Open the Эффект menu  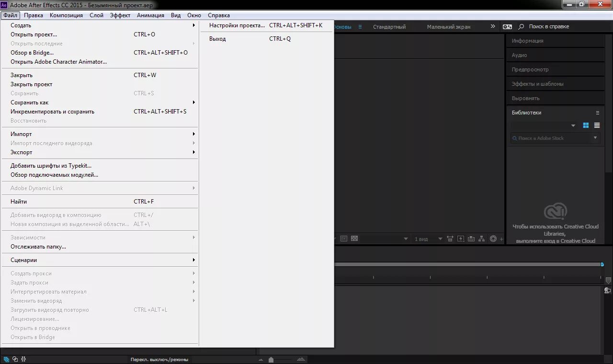[120, 15]
